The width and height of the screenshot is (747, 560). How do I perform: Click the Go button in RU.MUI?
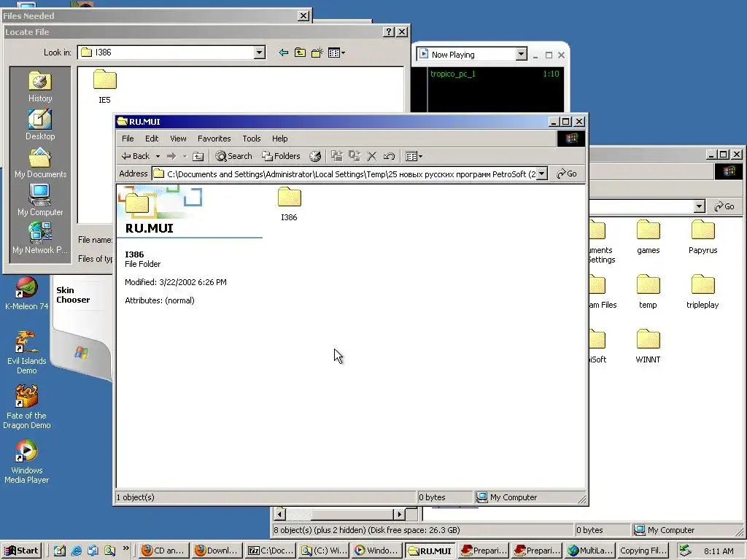click(x=567, y=174)
